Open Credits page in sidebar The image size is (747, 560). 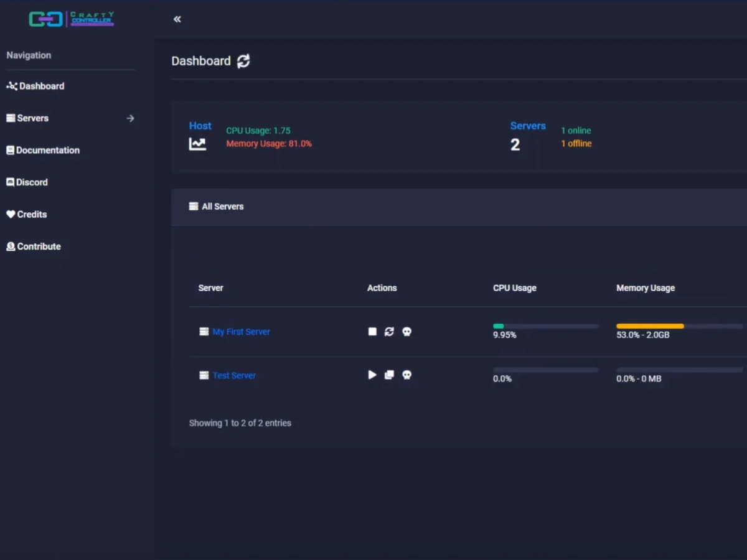point(27,214)
